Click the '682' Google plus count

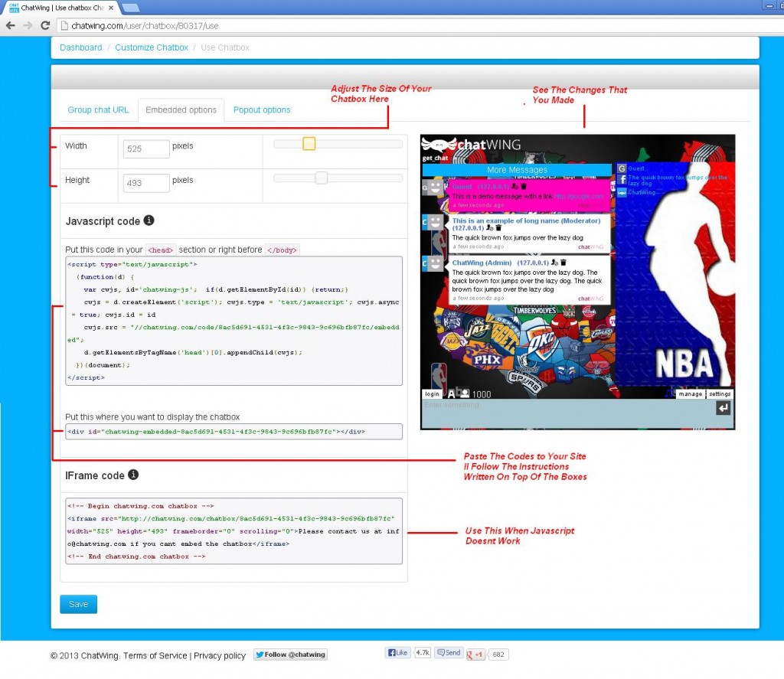[498, 654]
